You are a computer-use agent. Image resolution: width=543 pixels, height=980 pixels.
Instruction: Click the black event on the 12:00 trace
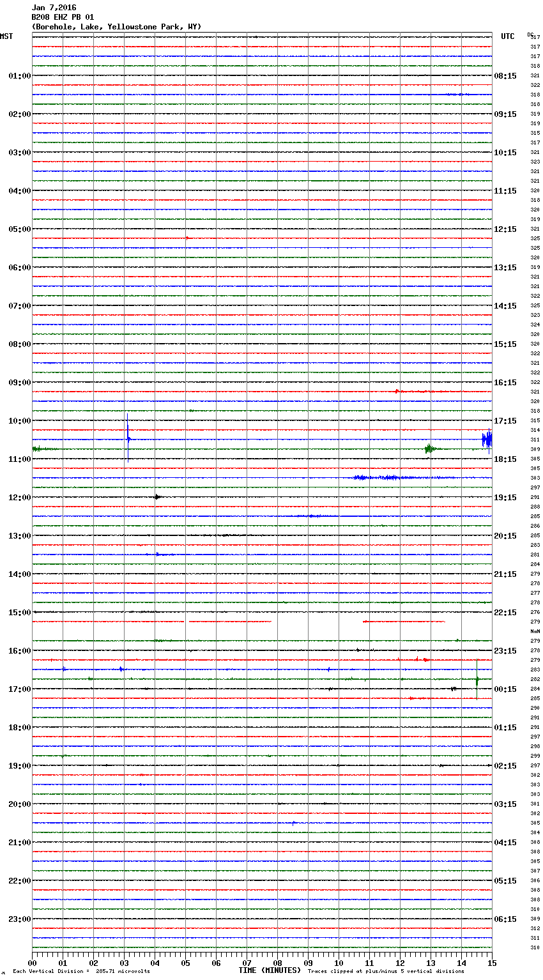(x=157, y=497)
